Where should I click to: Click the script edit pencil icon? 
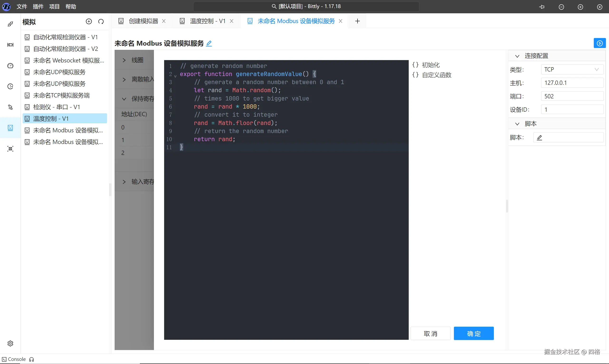[539, 138]
